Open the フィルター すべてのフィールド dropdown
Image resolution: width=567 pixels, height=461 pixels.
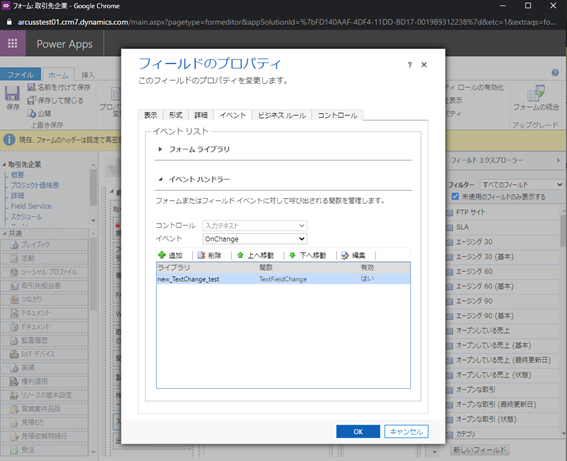(x=521, y=185)
